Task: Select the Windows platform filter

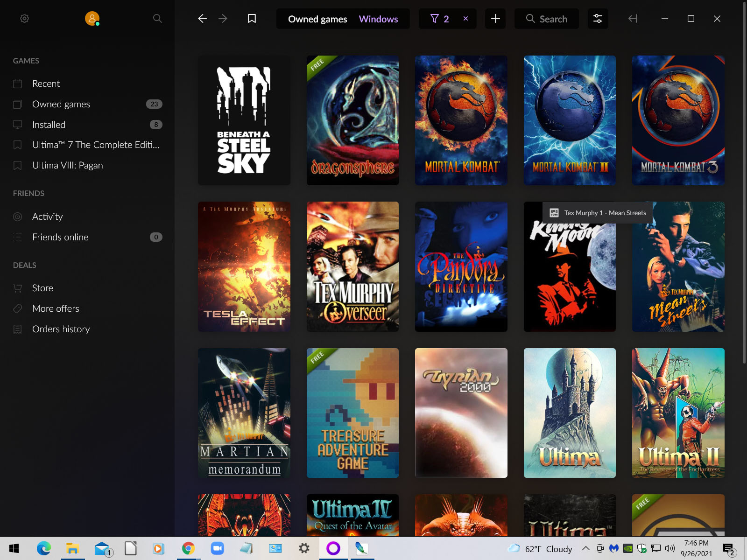Action: pos(378,19)
